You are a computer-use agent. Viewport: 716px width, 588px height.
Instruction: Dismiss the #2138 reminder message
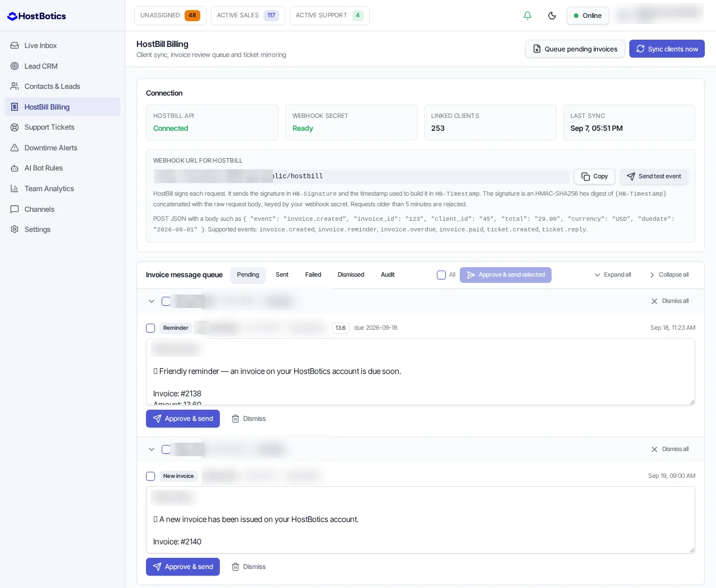[x=249, y=419]
